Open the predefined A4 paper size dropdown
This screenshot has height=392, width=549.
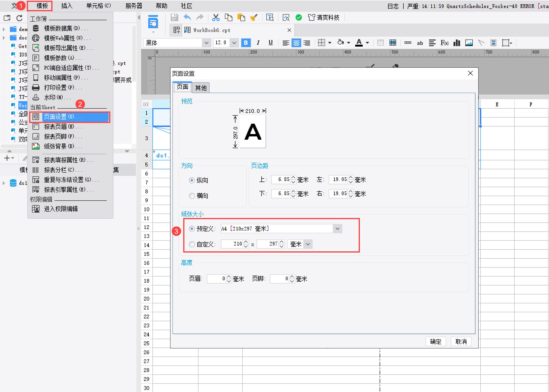click(337, 229)
